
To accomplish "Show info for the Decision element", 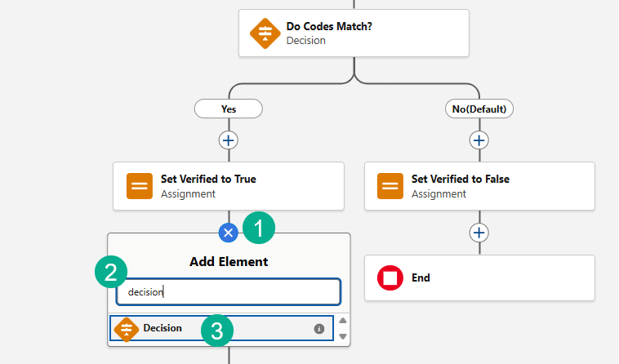I will tap(319, 329).
